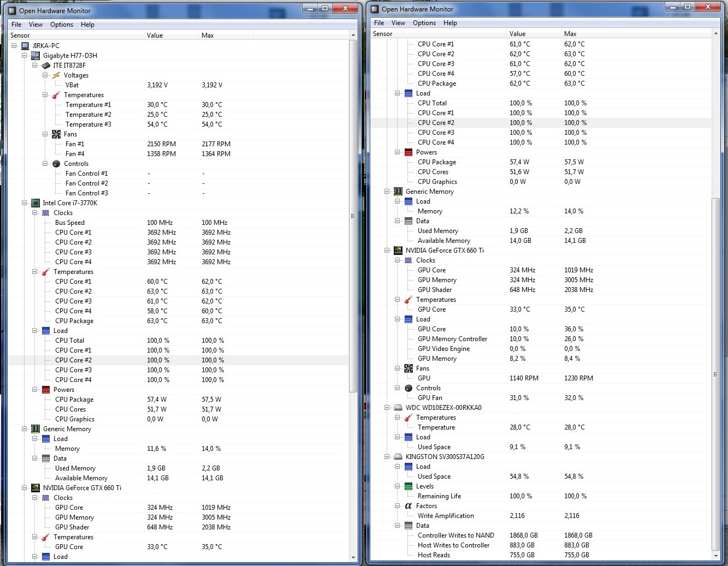
Task: Click the green Levels icon
Action: coord(409,486)
